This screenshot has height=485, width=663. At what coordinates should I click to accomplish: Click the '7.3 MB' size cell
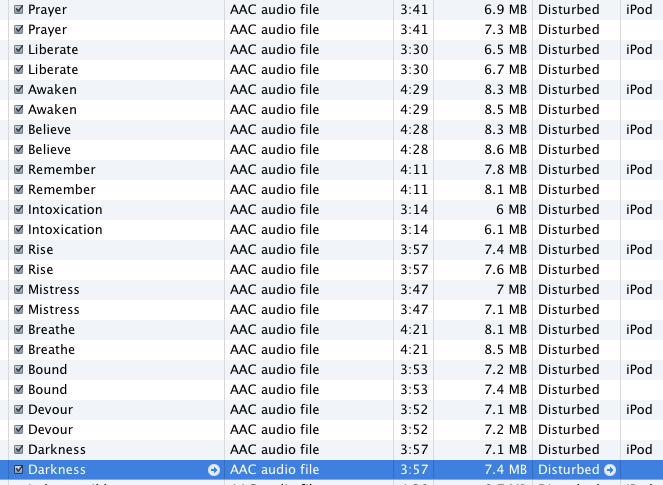coord(505,29)
